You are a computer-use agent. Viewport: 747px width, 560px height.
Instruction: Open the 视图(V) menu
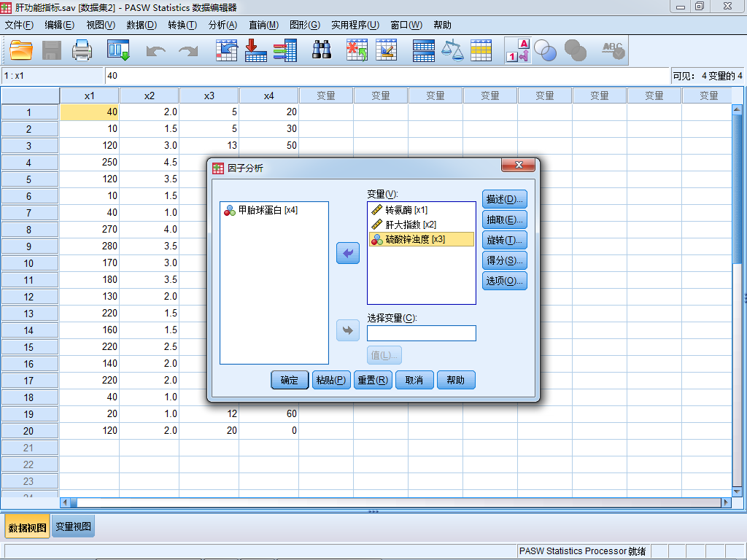(101, 26)
